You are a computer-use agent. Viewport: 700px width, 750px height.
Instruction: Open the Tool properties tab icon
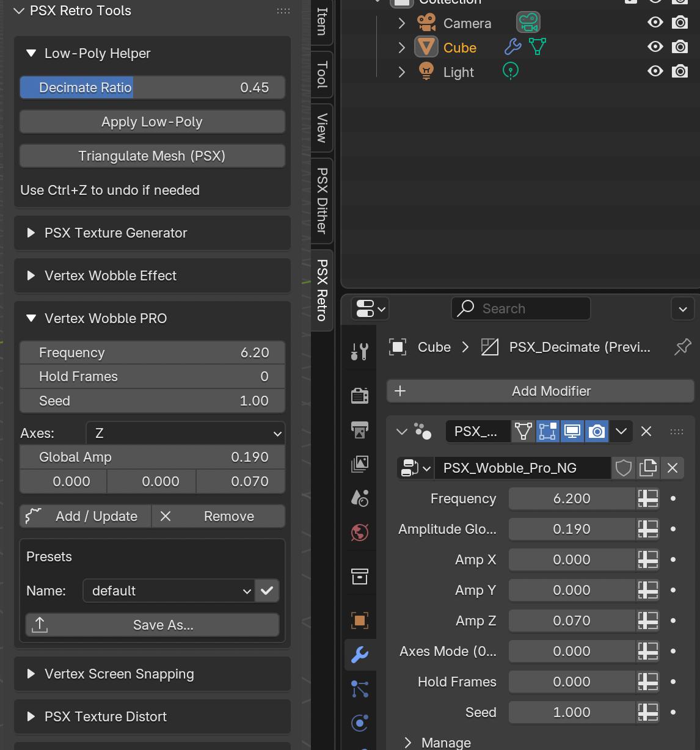click(x=360, y=351)
